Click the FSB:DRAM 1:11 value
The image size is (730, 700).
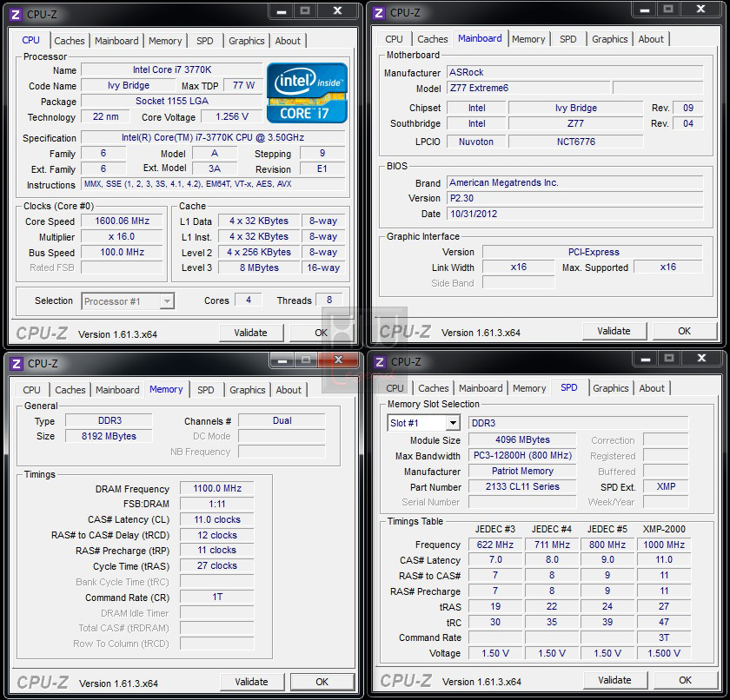[217, 504]
